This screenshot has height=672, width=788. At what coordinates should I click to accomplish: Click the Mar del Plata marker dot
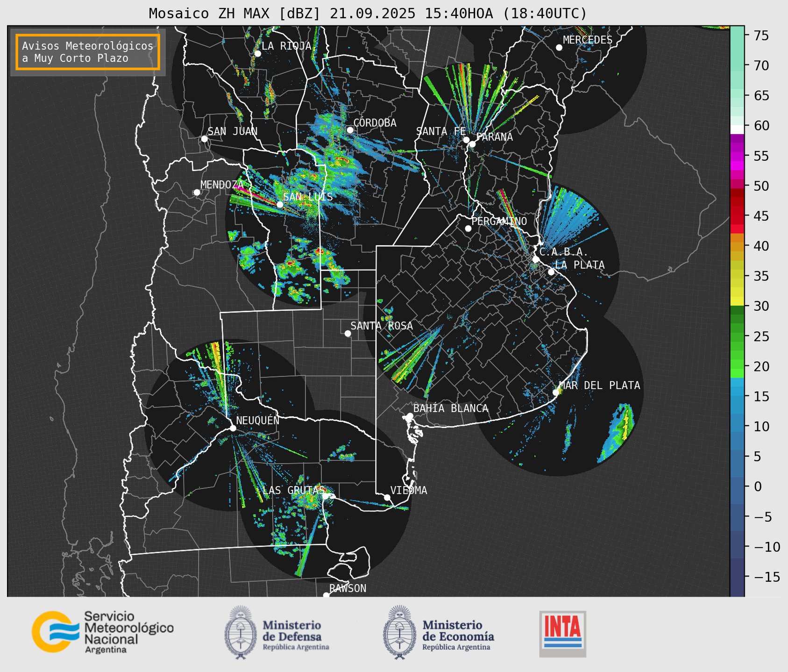point(556,392)
